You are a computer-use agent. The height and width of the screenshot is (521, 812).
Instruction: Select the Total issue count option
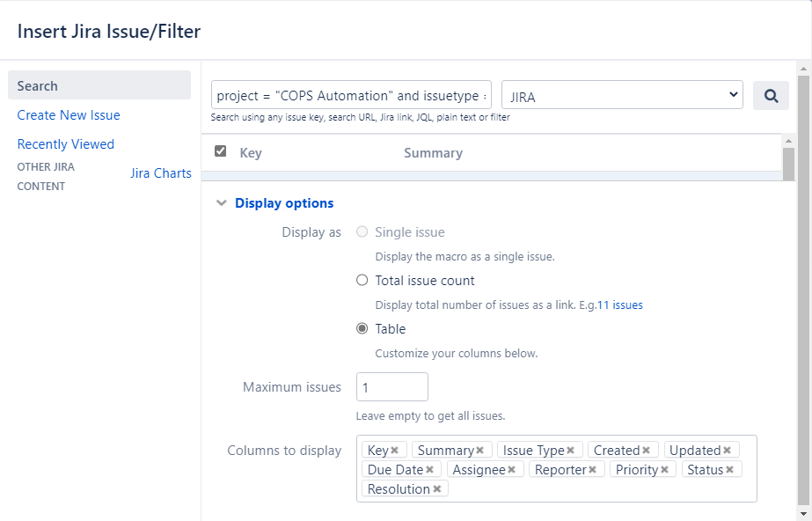[x=362, y=281]
